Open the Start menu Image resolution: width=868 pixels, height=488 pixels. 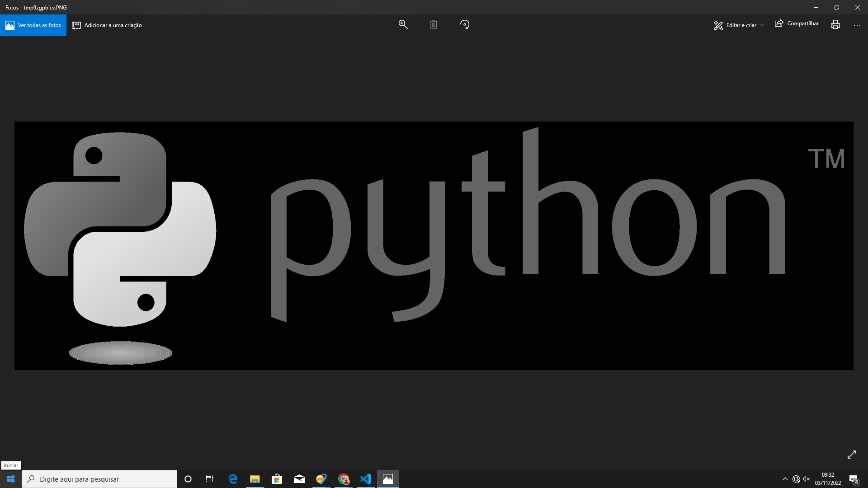click(x=10, y=479)
